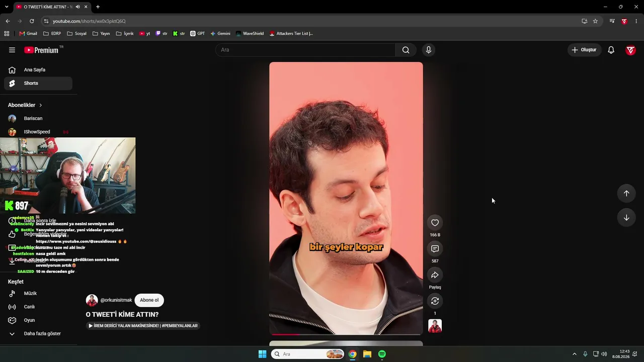Image resolution: width=644 pixels, height=362 pixels.
Task: Seek on the Short's red progress bar
Action: (346, 334)
